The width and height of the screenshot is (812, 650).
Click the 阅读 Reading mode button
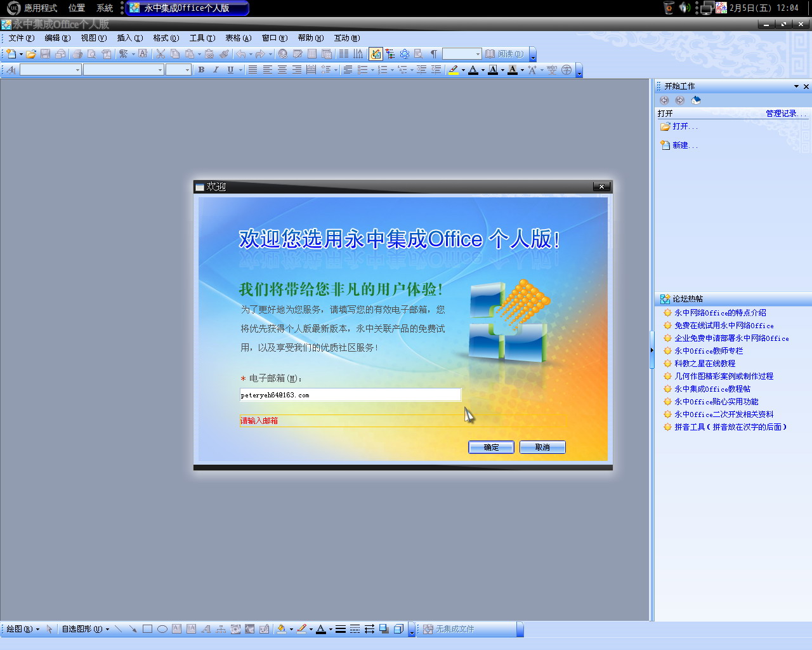tap(504, 54)
